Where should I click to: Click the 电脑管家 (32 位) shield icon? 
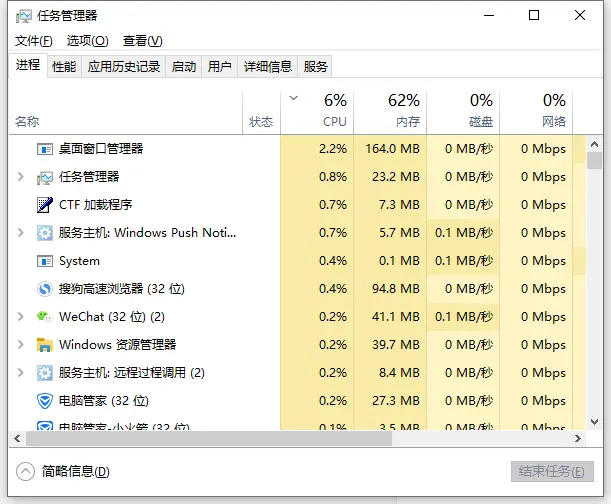(45, 401)
